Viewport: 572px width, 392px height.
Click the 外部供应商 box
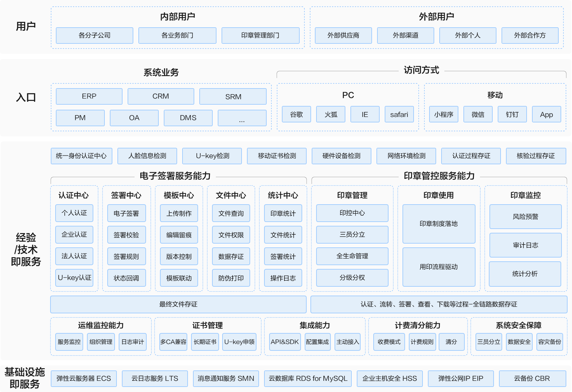(343, 35)
